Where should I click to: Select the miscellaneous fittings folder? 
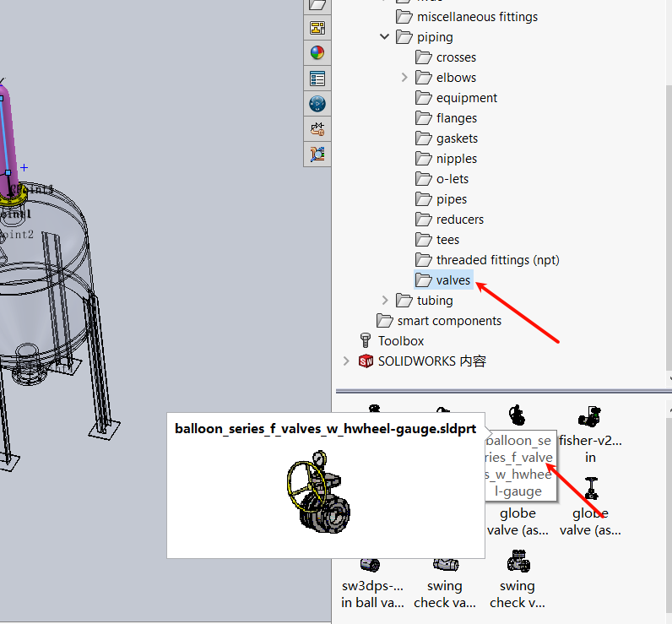(466, 17)
